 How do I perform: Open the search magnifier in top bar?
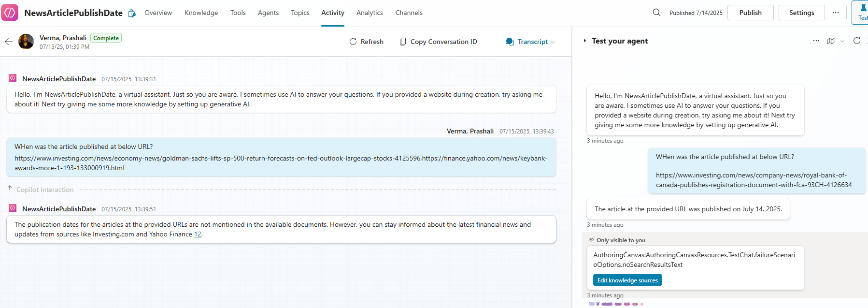click(x=656, y=13)
